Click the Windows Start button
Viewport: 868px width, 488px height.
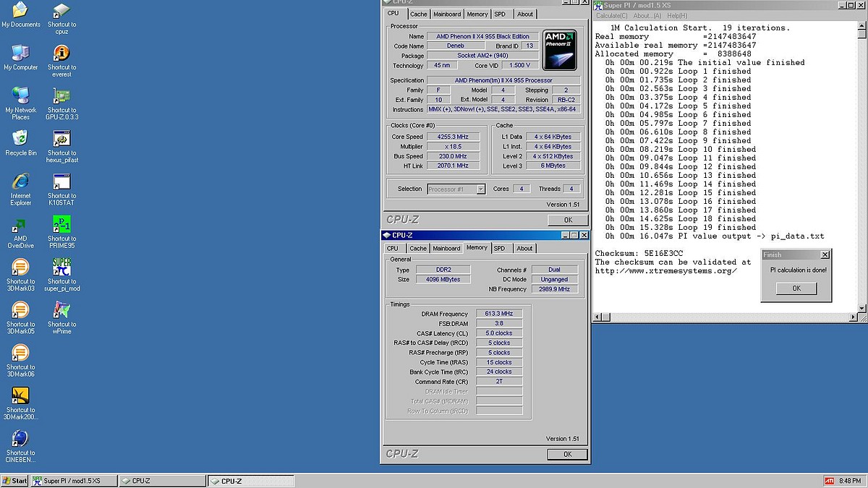pos(14,481)
